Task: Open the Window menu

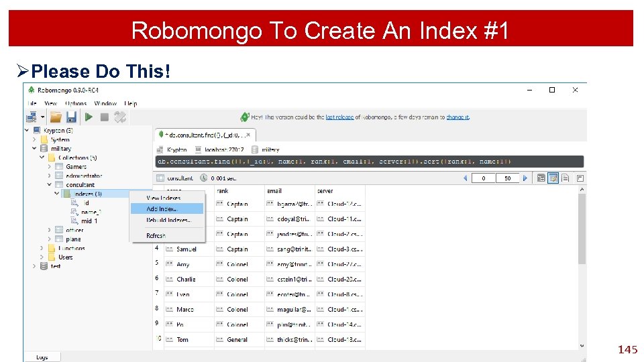Action: [x=105, y=103]
